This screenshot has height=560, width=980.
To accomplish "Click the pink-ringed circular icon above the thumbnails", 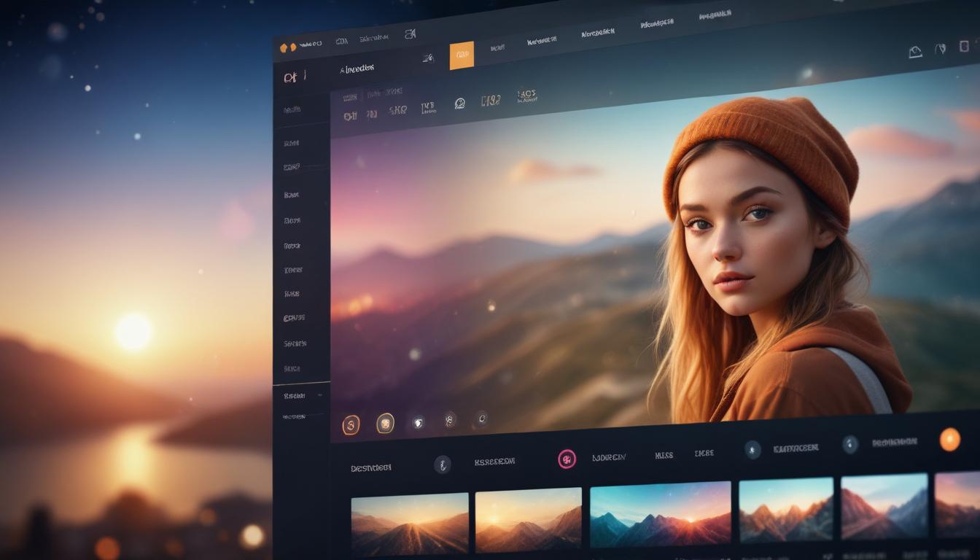I will (x=567, y=459).
